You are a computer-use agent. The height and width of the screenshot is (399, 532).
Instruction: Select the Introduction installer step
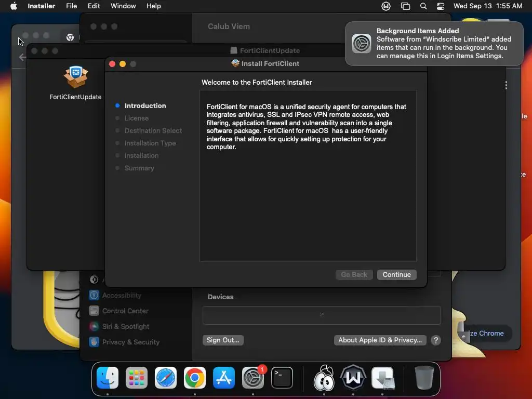145,105
